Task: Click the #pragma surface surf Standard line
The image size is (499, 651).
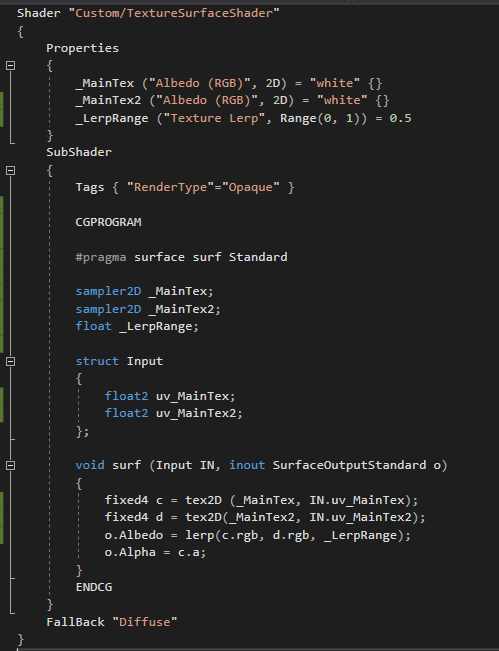Action: coord(181,257)
